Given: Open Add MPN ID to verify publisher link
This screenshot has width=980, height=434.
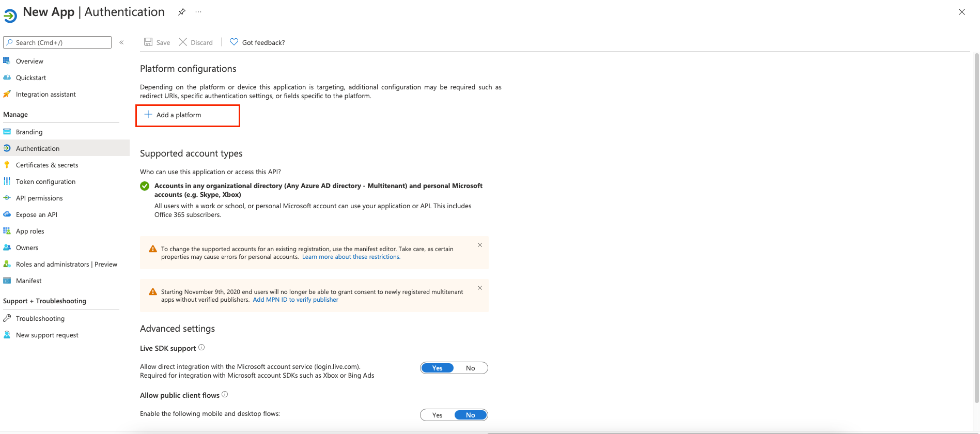Looking at the screenshot, I should point(295,300).
